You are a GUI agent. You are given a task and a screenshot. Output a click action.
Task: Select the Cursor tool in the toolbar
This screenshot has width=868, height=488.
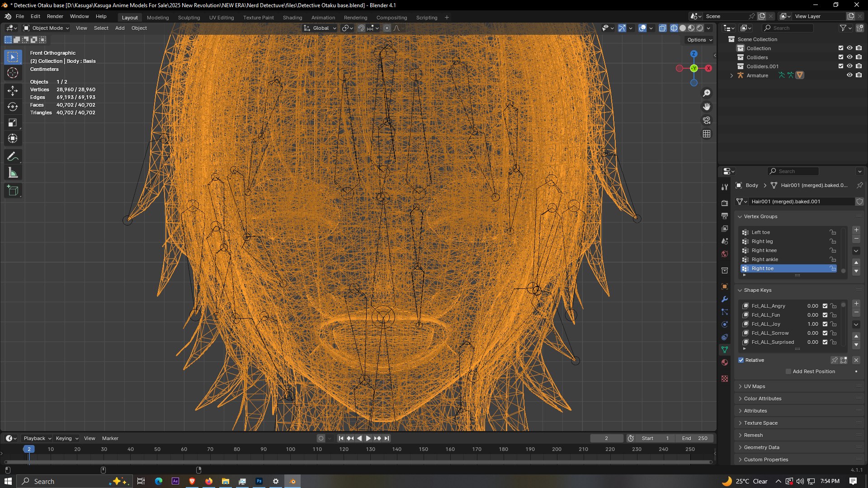point(13,73)
